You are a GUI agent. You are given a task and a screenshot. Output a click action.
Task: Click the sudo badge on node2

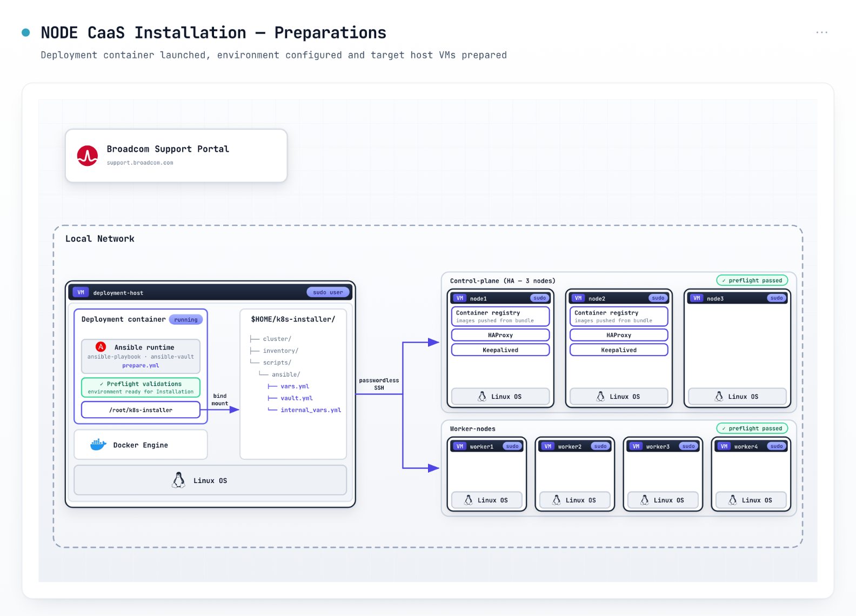[658, 298]
